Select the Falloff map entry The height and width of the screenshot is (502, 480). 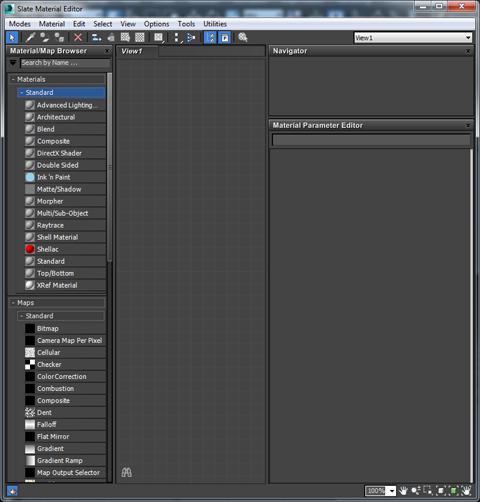point(65,424)
